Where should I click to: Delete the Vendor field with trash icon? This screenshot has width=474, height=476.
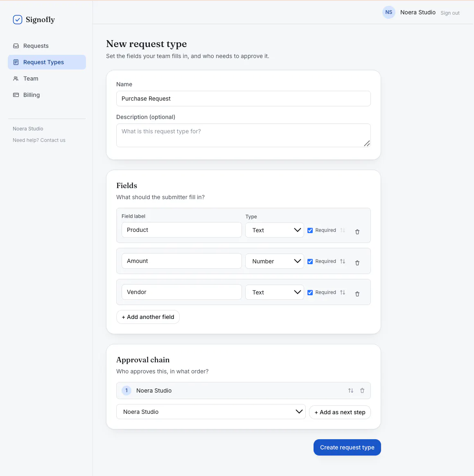tap(357, 294)
